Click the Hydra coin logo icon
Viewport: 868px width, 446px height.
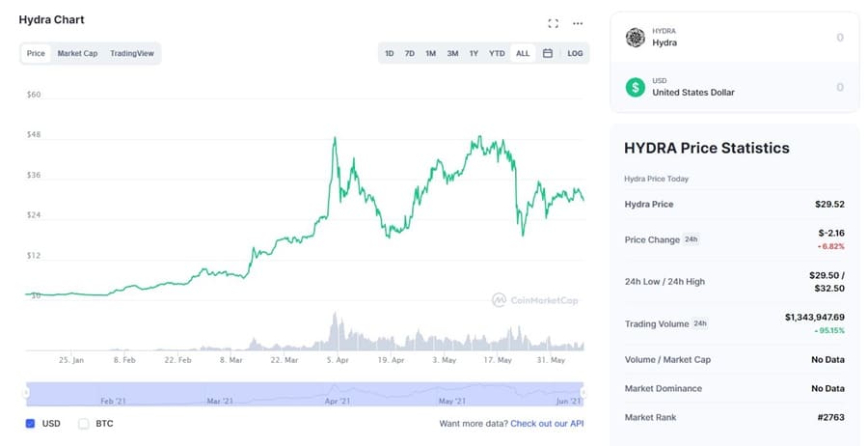click(x=635, y=38)
